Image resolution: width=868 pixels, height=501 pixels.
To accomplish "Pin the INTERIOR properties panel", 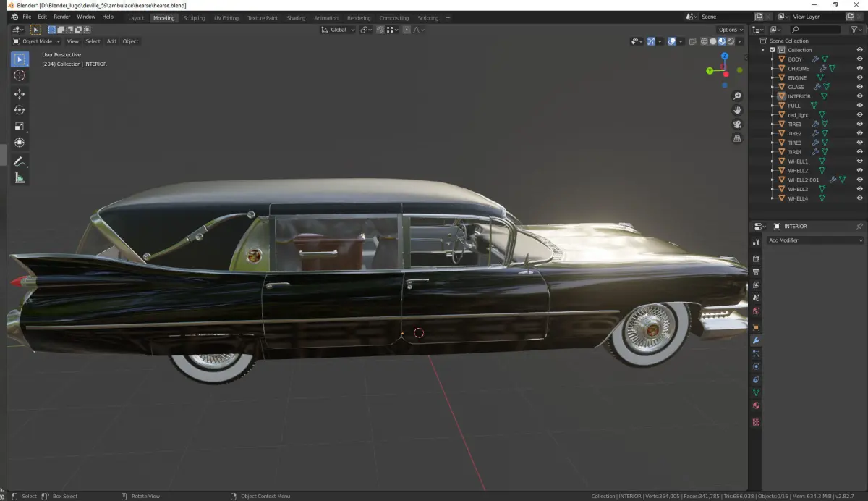I will tap(859, 226).
